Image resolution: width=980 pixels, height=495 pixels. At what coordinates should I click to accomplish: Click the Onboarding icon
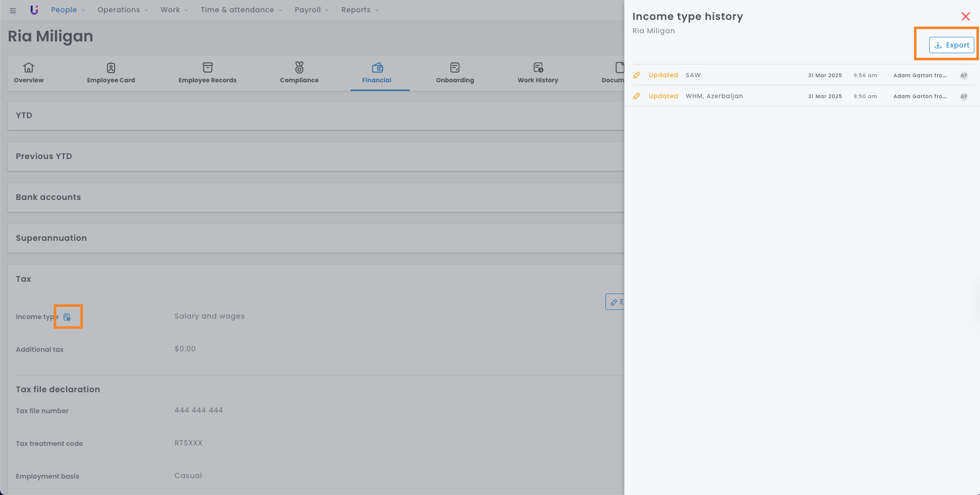coord(455,67)
